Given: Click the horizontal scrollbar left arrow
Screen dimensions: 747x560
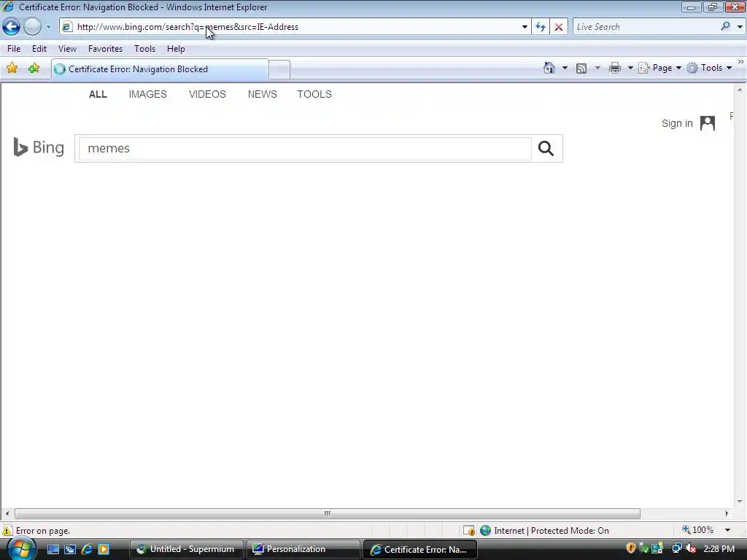Looking at the screenshot, I should [7, 513].
